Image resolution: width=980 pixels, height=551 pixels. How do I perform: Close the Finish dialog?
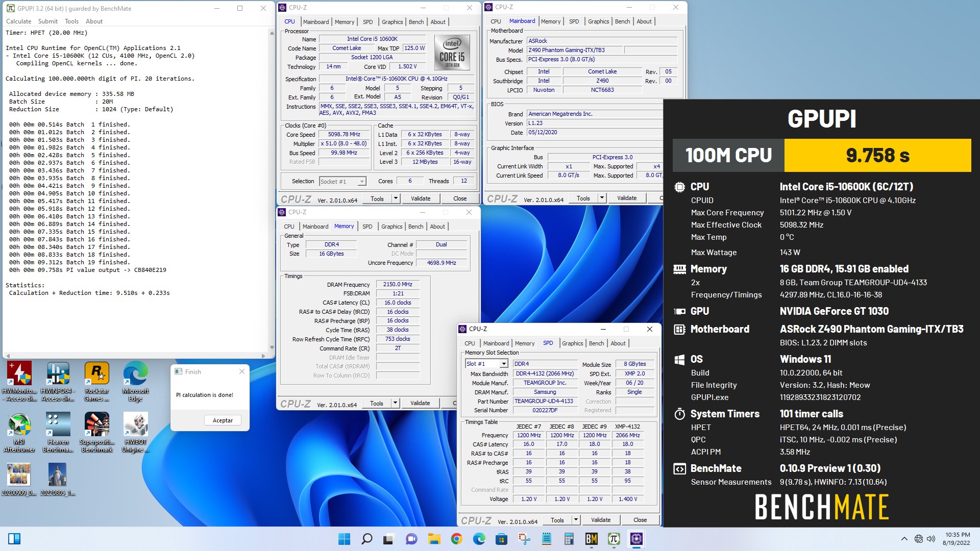242,372
